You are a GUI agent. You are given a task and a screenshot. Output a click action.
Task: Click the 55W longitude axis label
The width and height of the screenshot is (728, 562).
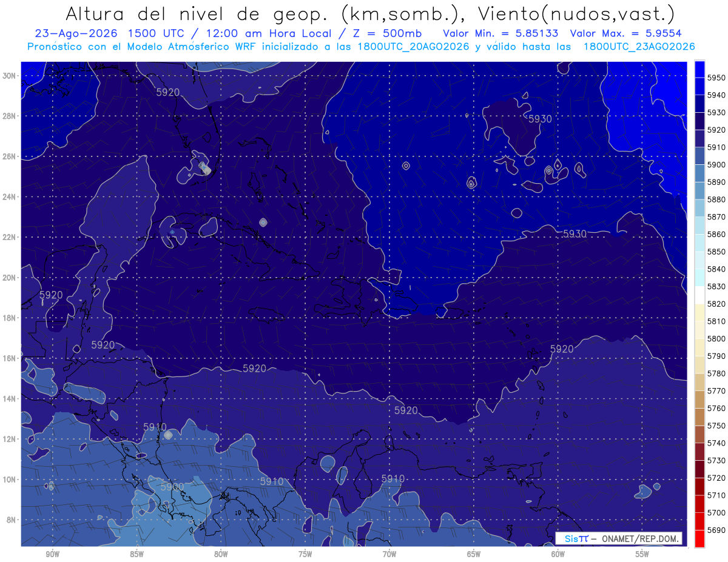[x=642, y=554]
